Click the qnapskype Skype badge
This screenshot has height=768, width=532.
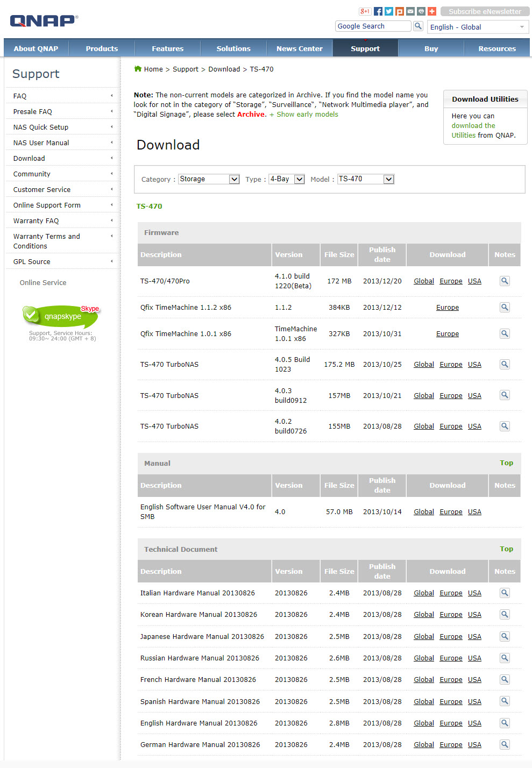(61, 316)
